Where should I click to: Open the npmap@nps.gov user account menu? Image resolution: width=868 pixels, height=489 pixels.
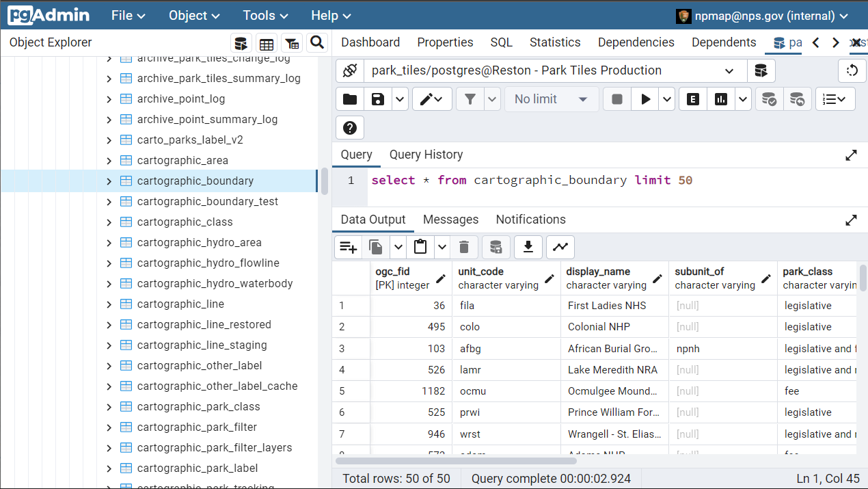point(762,16)
